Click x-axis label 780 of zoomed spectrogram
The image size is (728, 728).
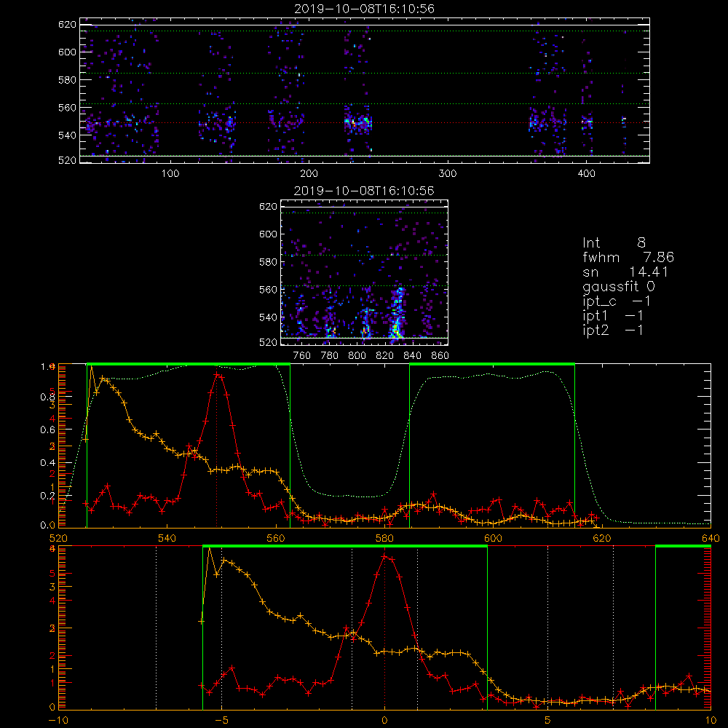(x=330, y=356)
